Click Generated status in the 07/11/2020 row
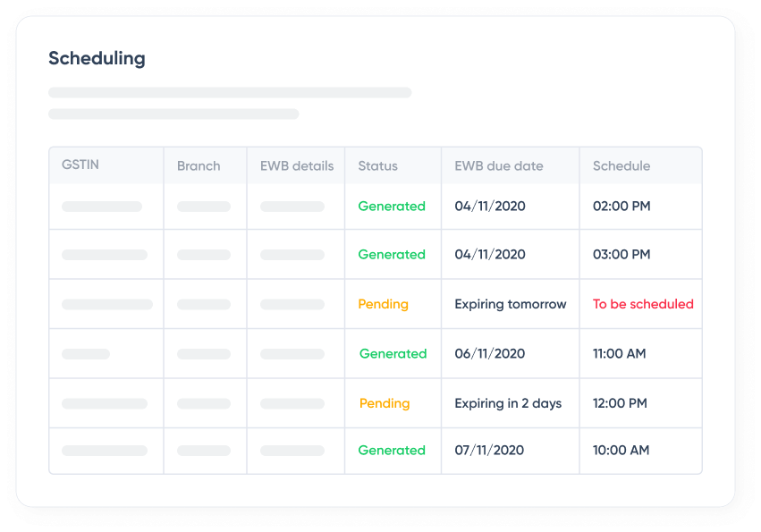Viewport: 761px width, 532px height. click(392, 450)
